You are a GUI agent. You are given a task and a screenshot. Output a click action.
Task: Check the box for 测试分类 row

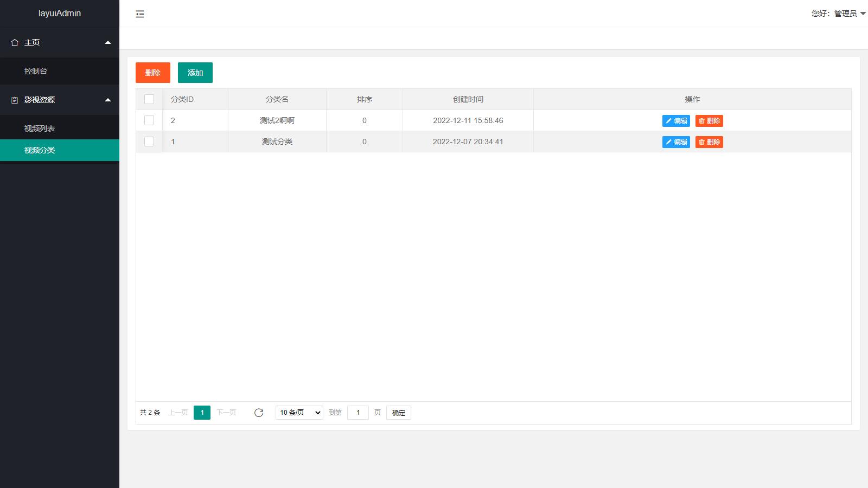[149, 142]
